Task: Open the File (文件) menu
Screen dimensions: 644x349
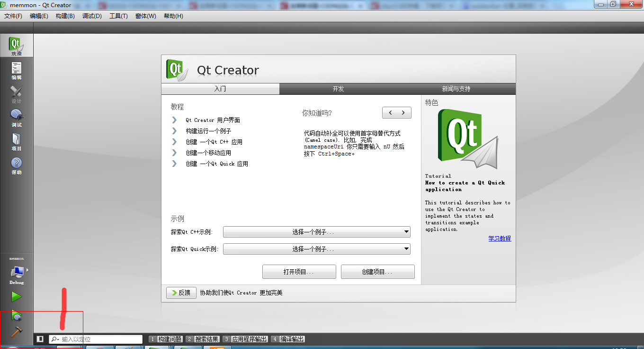Action: [x=13, y=16]
